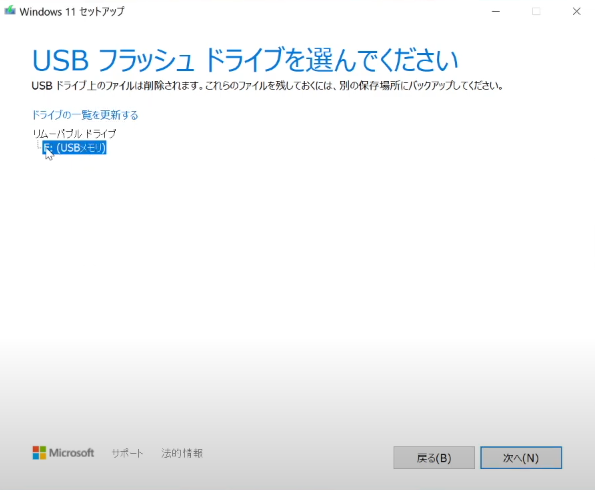Click the 次へ(N) next button
The height and width of the screenshot is (490, 595).
(521, 458)
